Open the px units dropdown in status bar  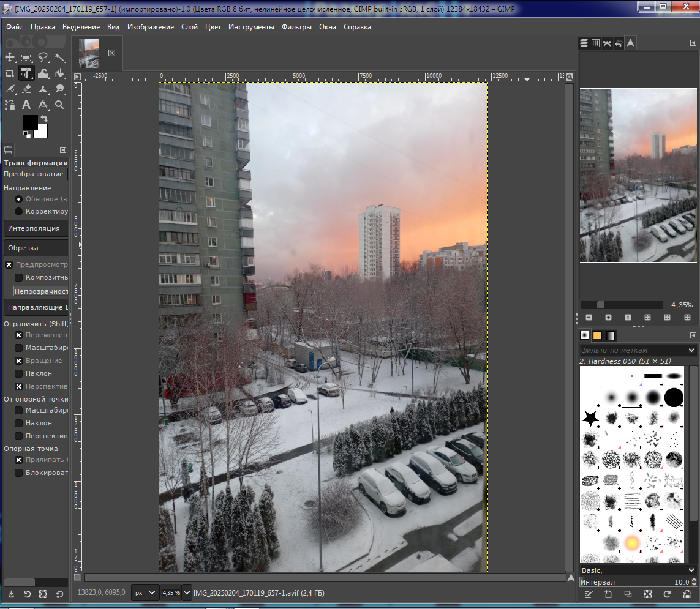(x=145, y=592)
